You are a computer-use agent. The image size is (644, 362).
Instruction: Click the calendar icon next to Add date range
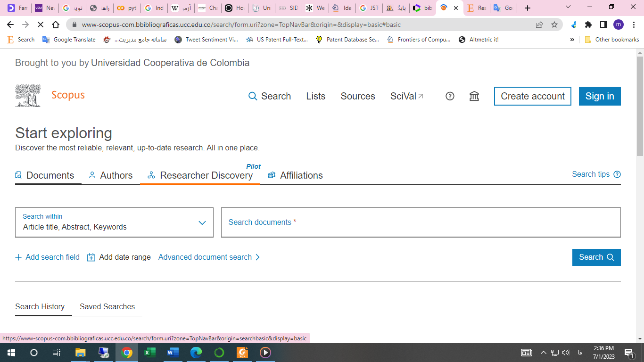coord(91,257)
